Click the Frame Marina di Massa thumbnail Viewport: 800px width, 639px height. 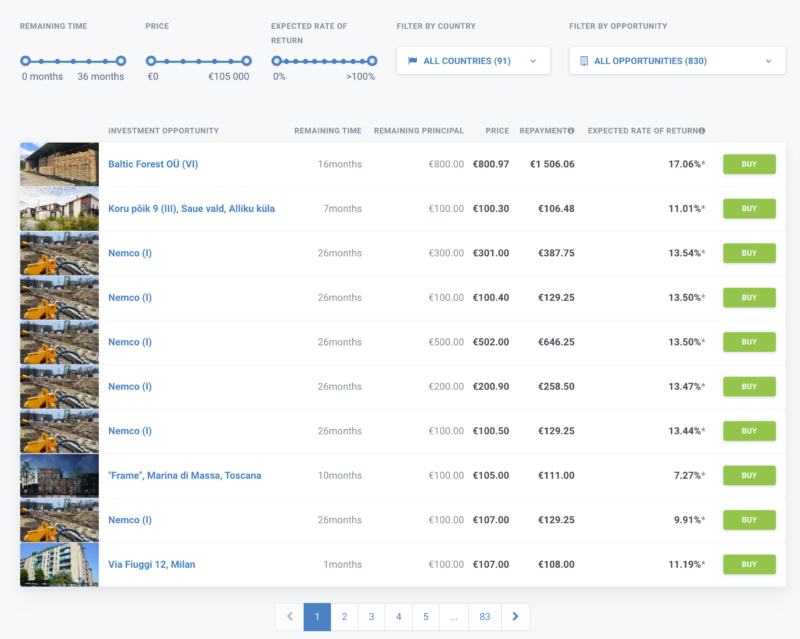coord(59,475)
